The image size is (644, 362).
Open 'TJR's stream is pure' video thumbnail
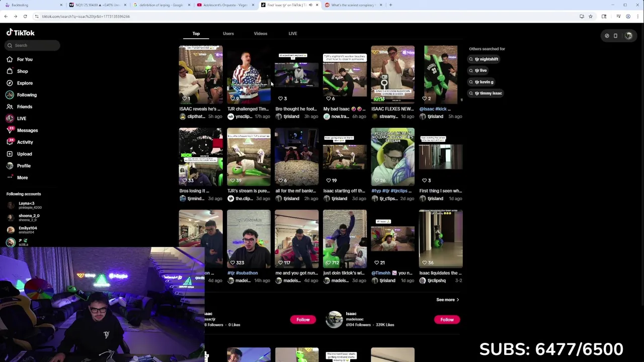click(x=249, y=157)
